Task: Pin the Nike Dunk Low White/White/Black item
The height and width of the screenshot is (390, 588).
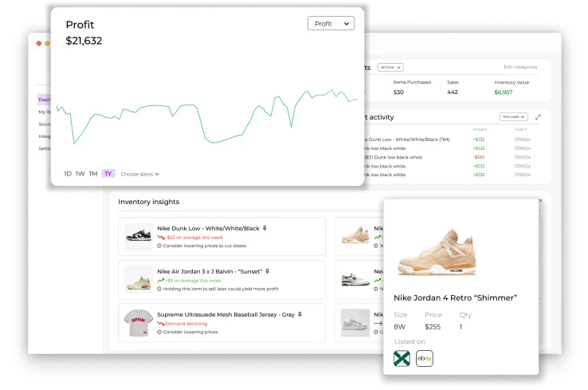Action: click(265, 228)
